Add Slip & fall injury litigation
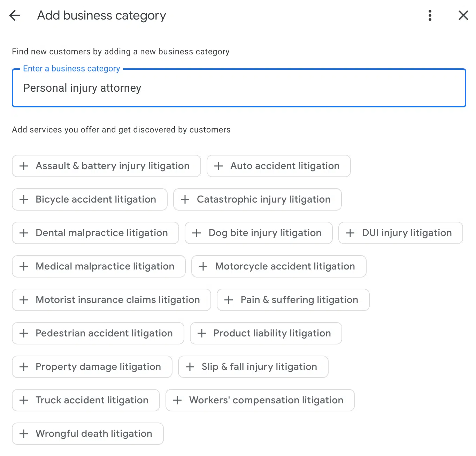476x456 pixels. [253, 367]
